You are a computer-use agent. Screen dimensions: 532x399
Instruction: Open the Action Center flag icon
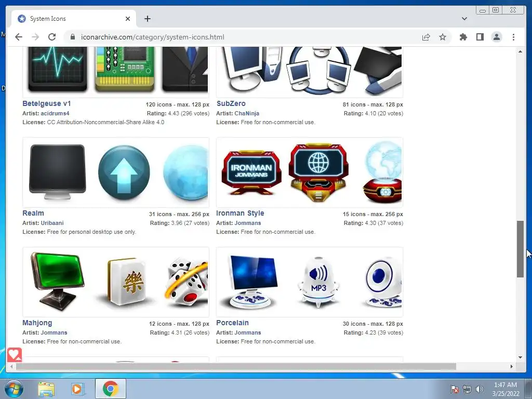pos(454,389)
